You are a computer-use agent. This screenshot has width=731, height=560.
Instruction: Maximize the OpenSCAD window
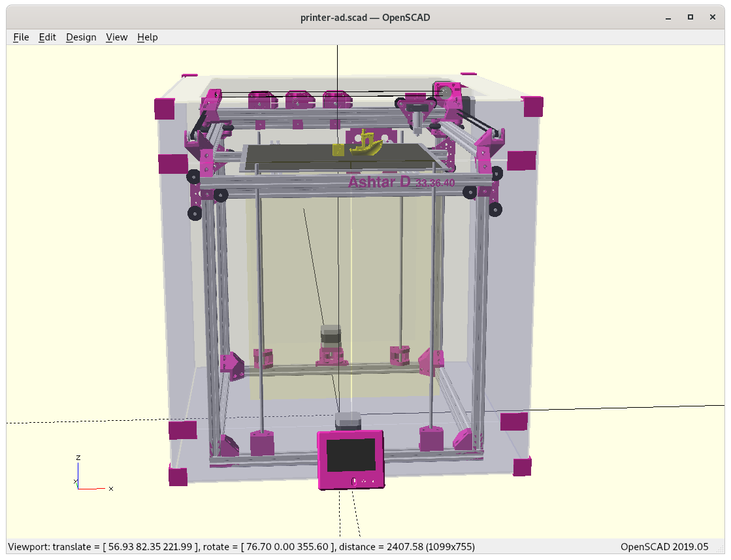click(x=690, y=18)
